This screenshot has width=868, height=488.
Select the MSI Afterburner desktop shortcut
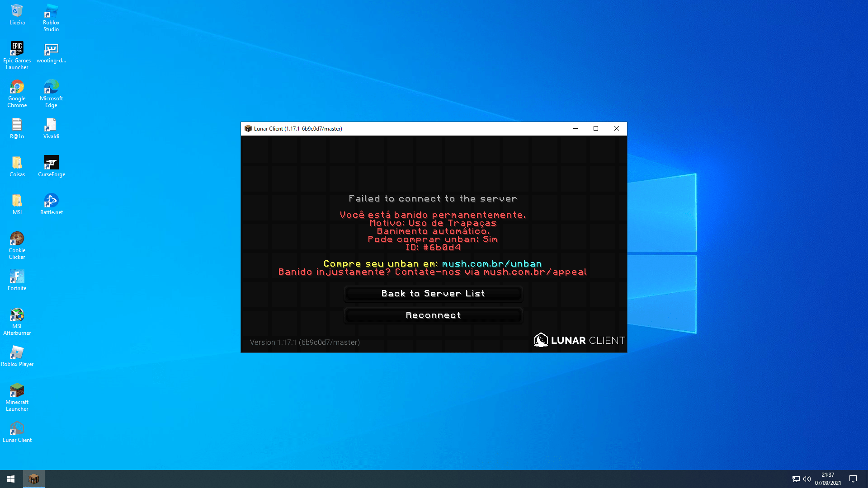[x=17, y=321]
